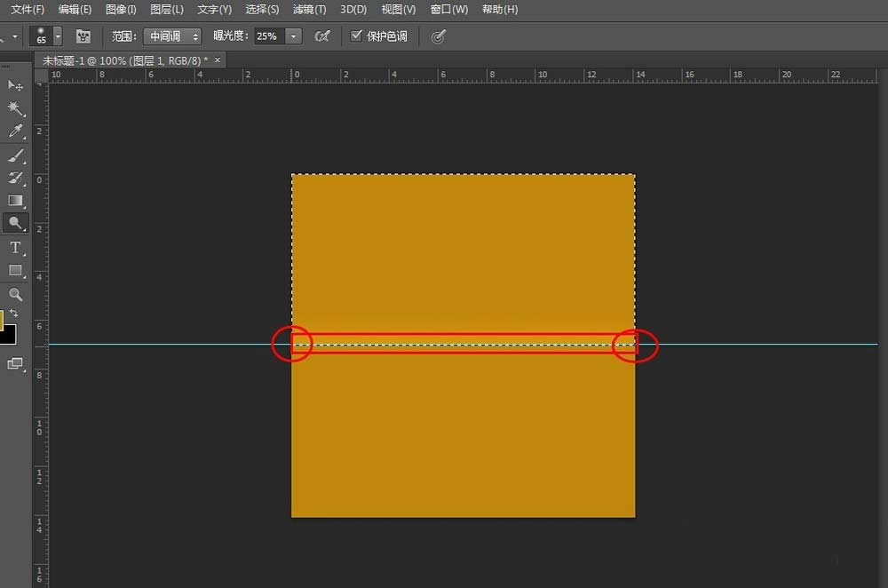This screenshot has width=888, height=588.
Task: Toggle the brush panel button
Action: coord(83,36)
